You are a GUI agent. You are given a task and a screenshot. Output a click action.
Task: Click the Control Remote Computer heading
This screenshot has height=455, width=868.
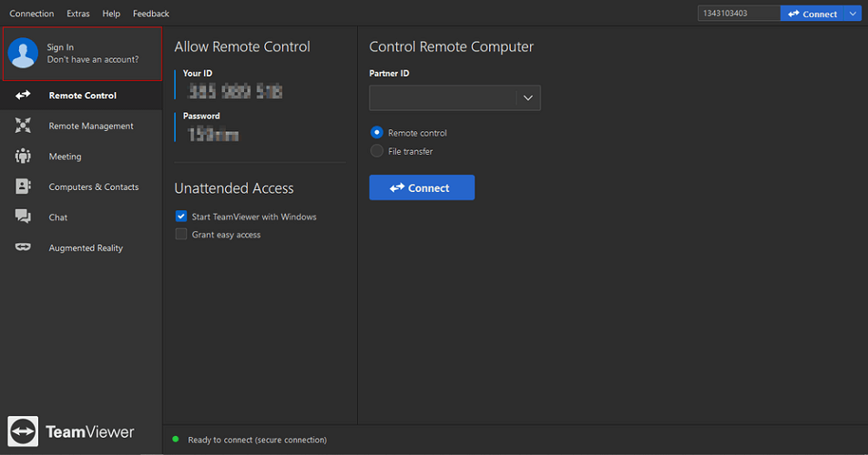(452, 46)
